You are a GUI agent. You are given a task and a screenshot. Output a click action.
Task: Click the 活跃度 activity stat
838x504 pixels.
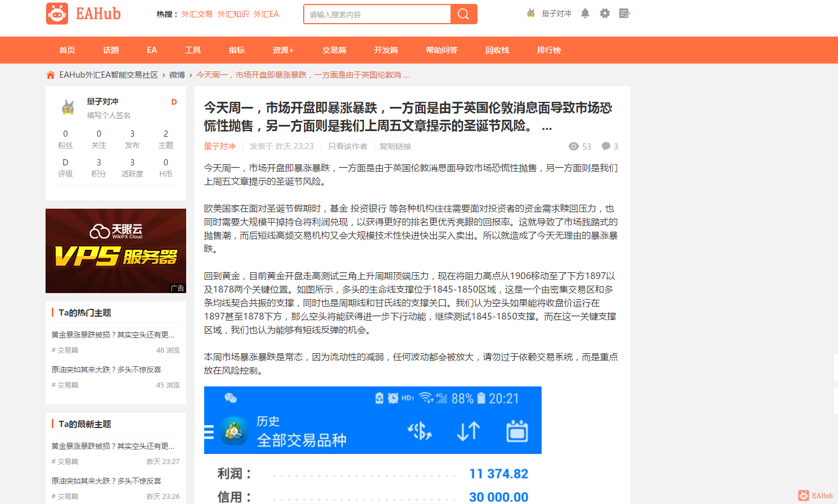[x=132, y=168]
